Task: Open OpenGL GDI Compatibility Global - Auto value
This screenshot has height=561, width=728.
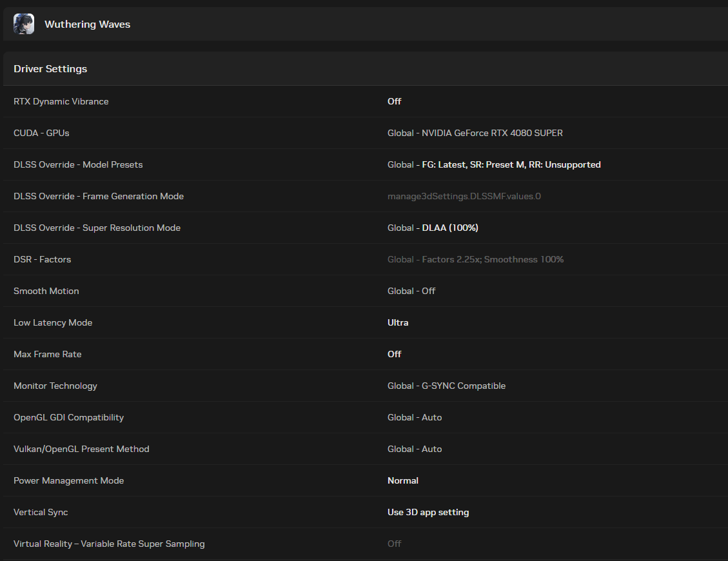Action: click(x=415, y=417)
